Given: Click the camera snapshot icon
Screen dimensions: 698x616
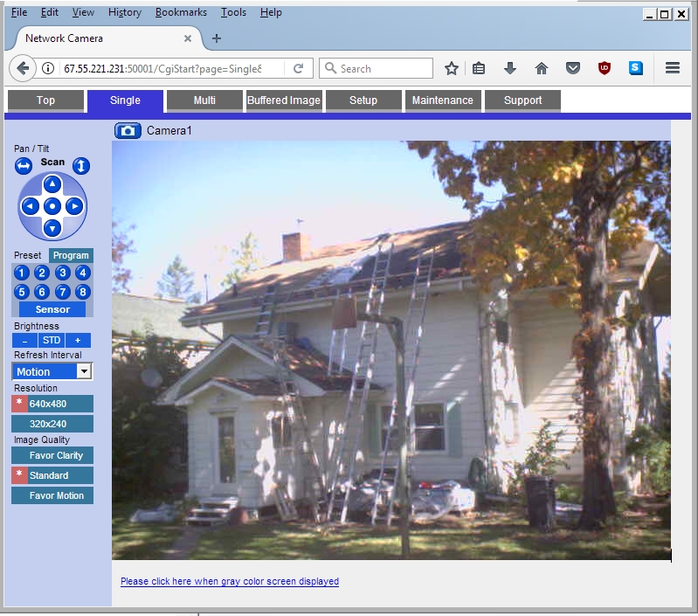Looking at the screenshot, I should [x=128, y=131].
